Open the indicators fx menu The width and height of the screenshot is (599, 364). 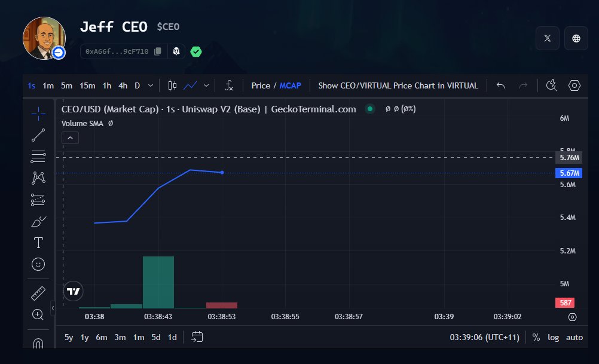point(228,85)
